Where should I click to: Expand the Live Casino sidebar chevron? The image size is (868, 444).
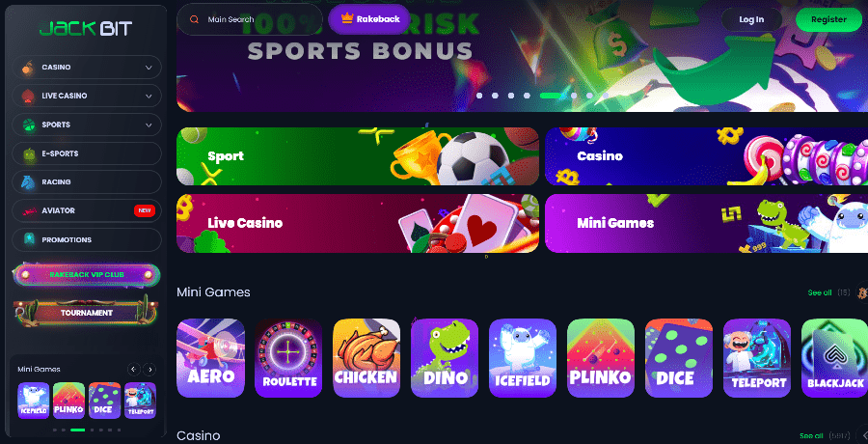149,96
